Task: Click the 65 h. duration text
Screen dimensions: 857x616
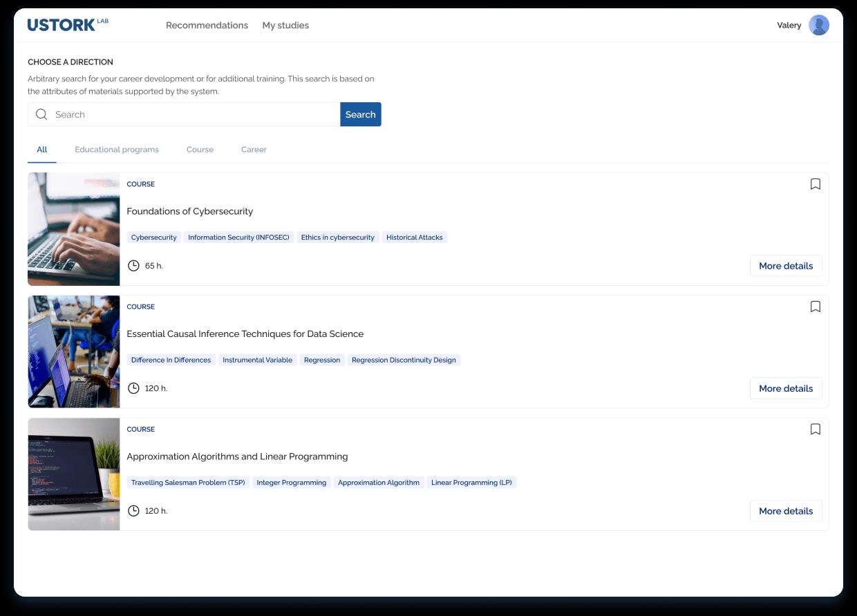Action: pyautogui.click(x=154, y=266)
